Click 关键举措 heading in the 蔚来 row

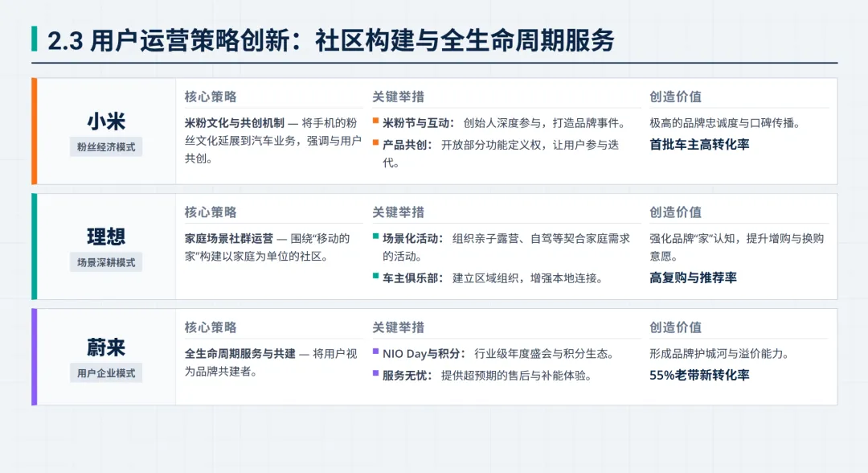[x=398, y=327]
